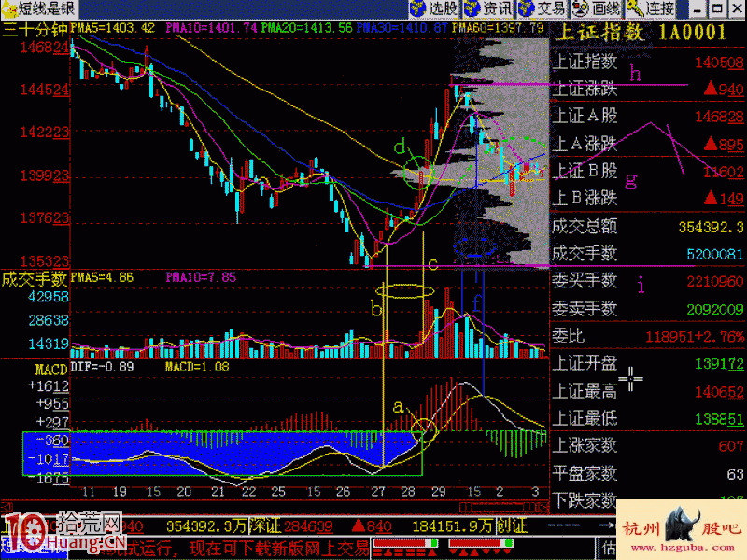Click the 短线是银 application icon in title bar

8,8
